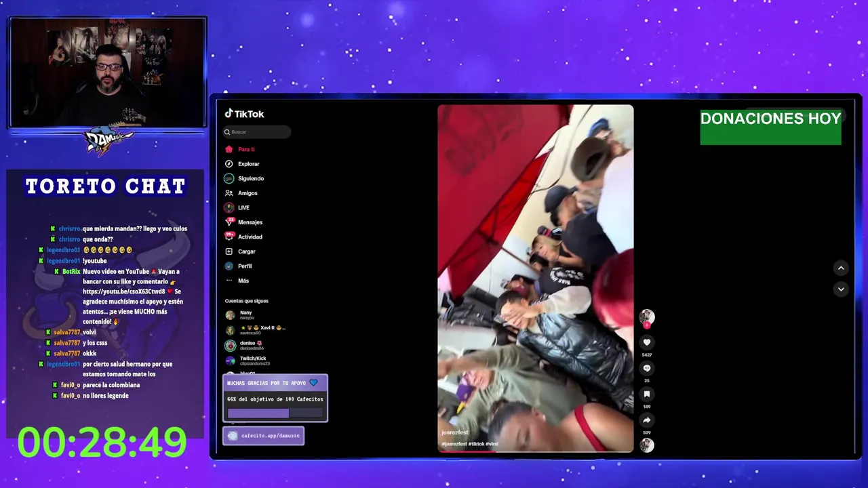The height and width of the screenshot is (488, 868).
Task: Click the Cargar plus-square icon
Action: click(x=229, y=251)
